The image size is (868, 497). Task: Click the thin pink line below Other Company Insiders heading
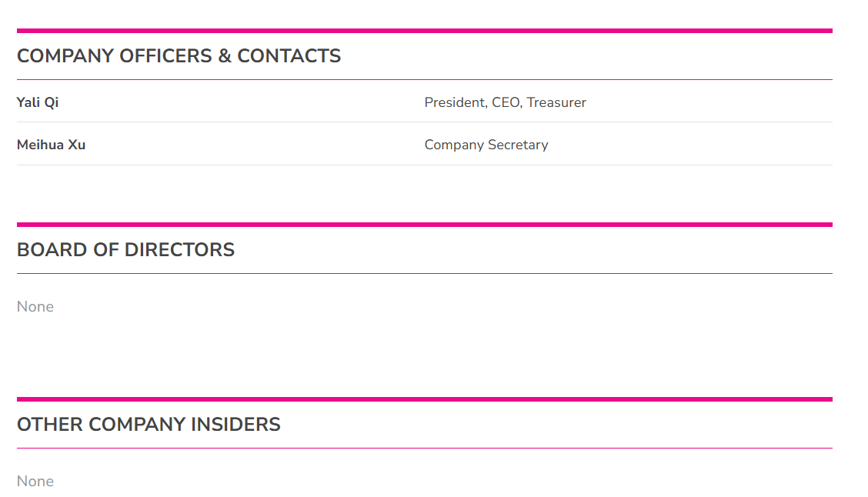tap(425, 448)
